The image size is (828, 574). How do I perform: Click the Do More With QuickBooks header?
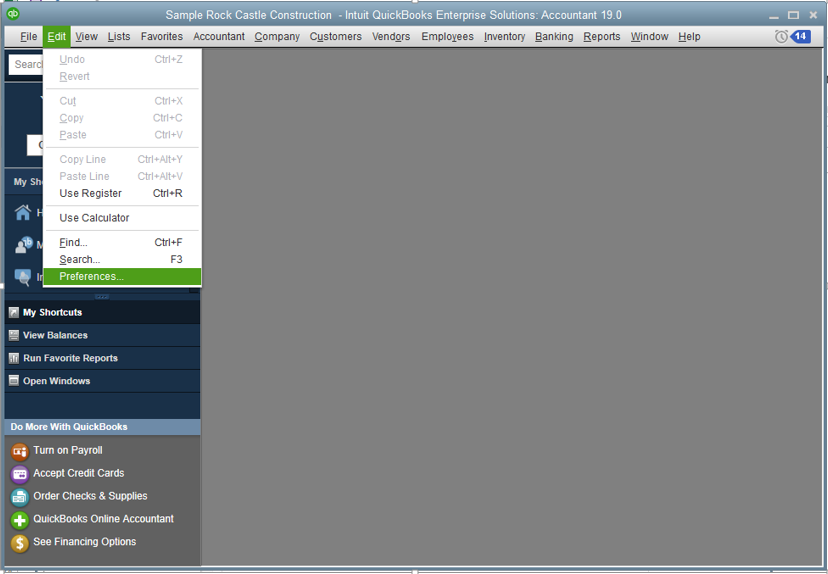(x=102, y=427)
